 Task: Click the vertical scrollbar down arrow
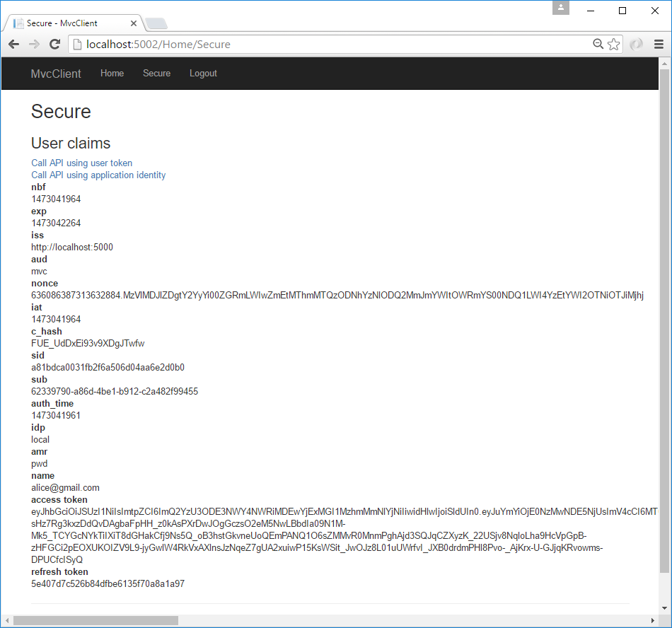click(664, 608)
